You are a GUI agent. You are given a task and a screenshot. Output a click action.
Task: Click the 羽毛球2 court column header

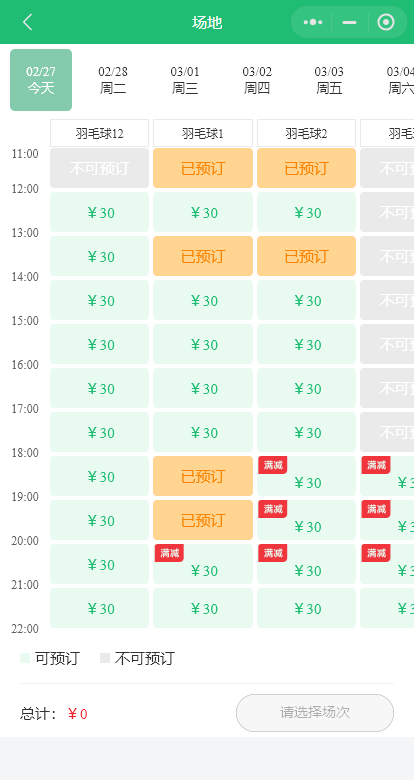(x=307, y=133)
